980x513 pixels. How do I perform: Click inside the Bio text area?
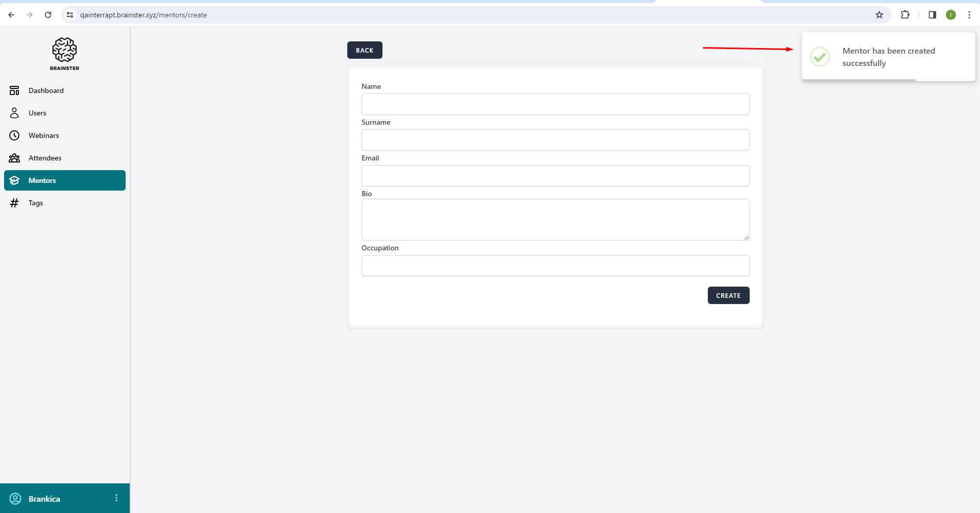555,220
